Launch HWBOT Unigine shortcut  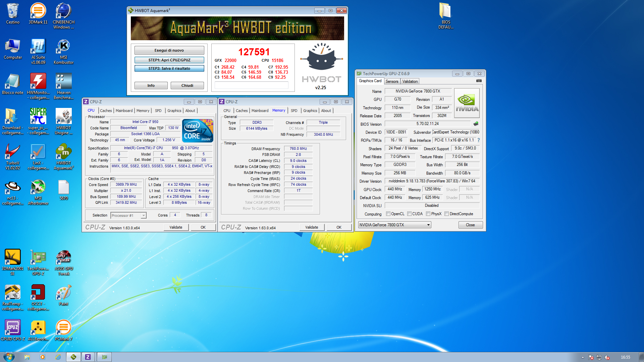pos(63,121)
